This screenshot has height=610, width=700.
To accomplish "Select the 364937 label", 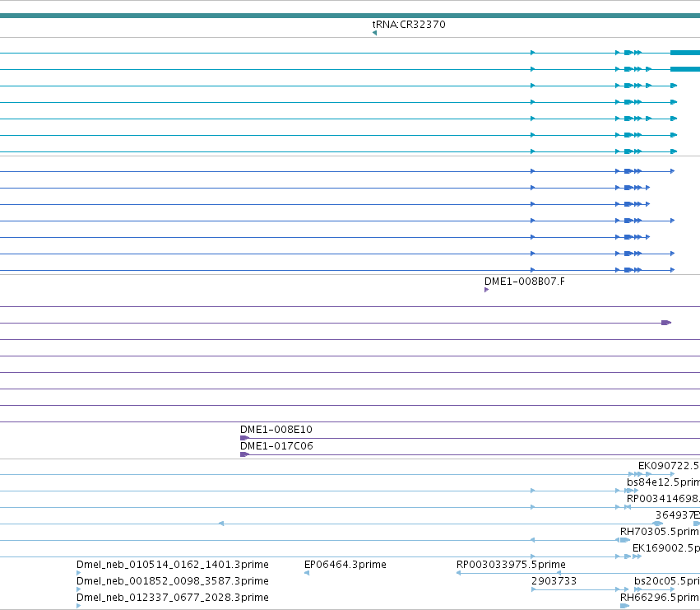I will [x=675, y=515].
